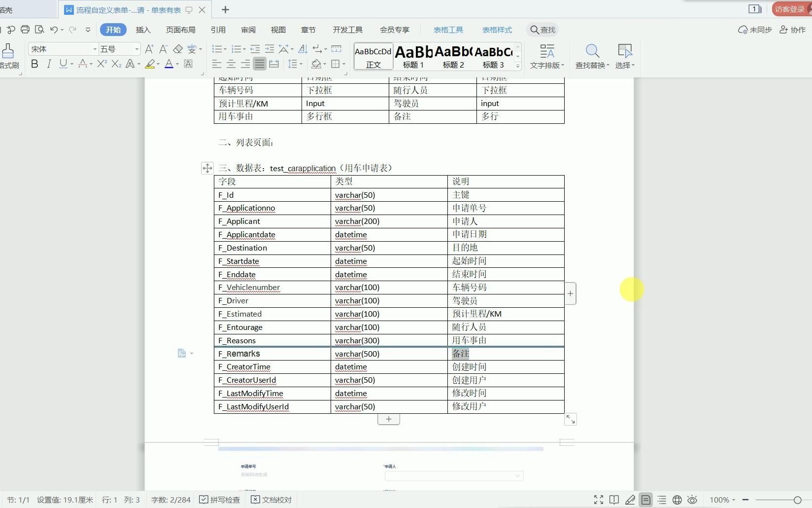This screenshot has width=812, height=508.
Task: Click the print preview icon
Action: [x=39, y=30]
